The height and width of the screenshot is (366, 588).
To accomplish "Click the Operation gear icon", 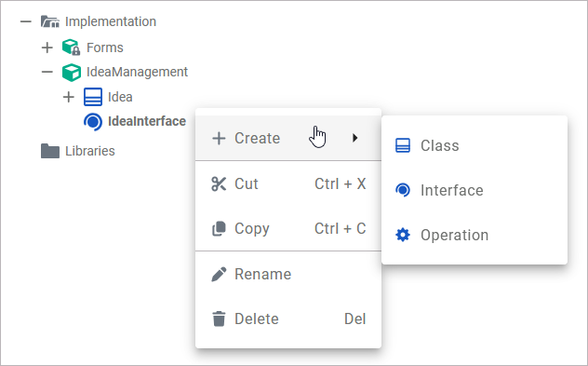I will coord(403,235).
